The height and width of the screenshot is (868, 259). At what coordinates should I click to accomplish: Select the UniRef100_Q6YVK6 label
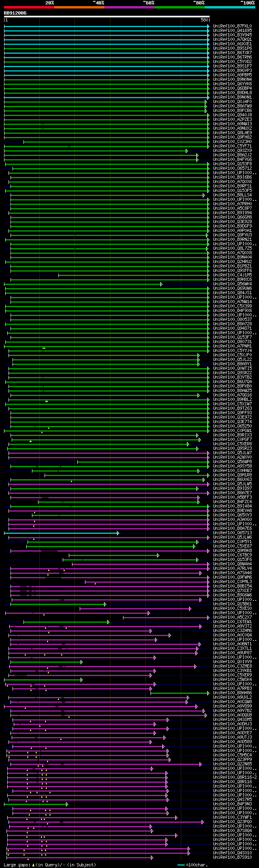[232, 84]
